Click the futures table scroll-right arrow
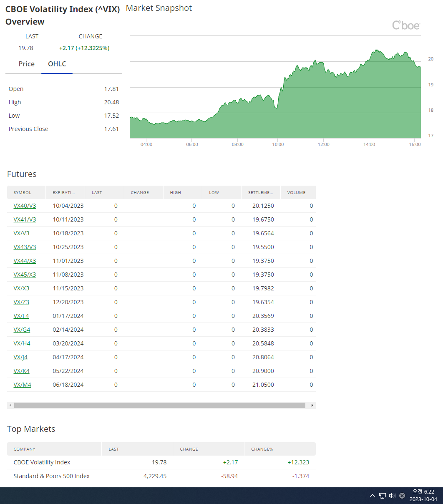This screenshot has width=443, height=504. 312,405
